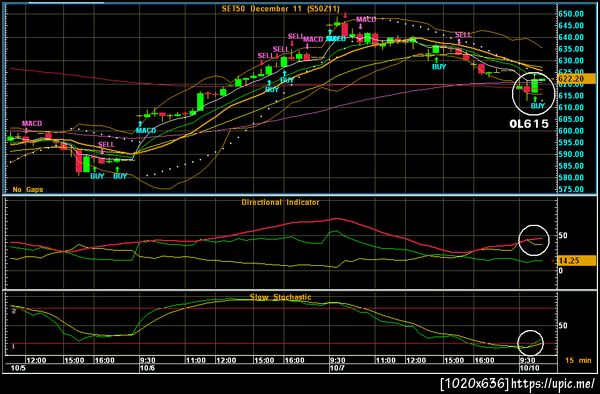Click the 50 level on Slow Stochastic axis
Image resolution: width=600 pixels, height=394 pixels.
coord(563,326)
